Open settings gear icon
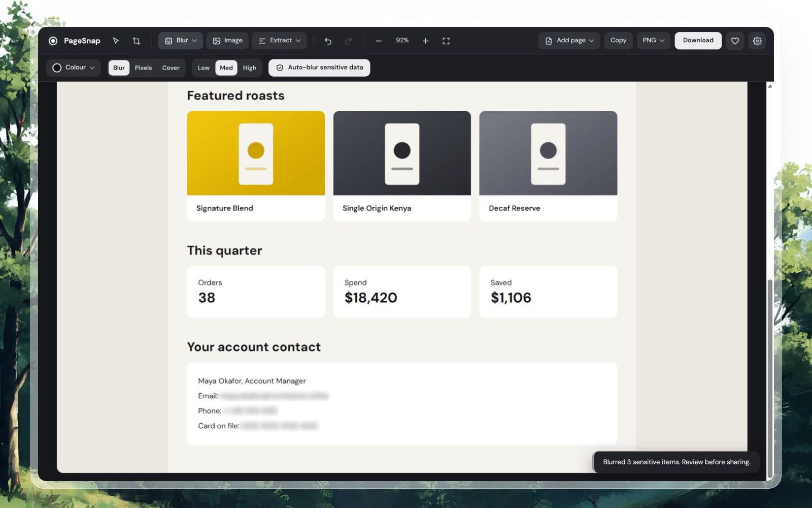This screenshot has height=508, width=812. 757,41
